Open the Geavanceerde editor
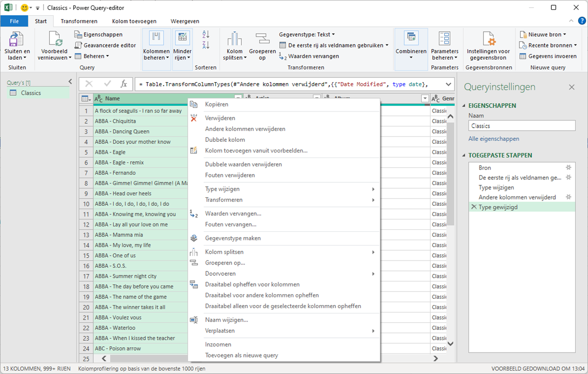Screen dimensions: 588x374 tap(106, 45)
